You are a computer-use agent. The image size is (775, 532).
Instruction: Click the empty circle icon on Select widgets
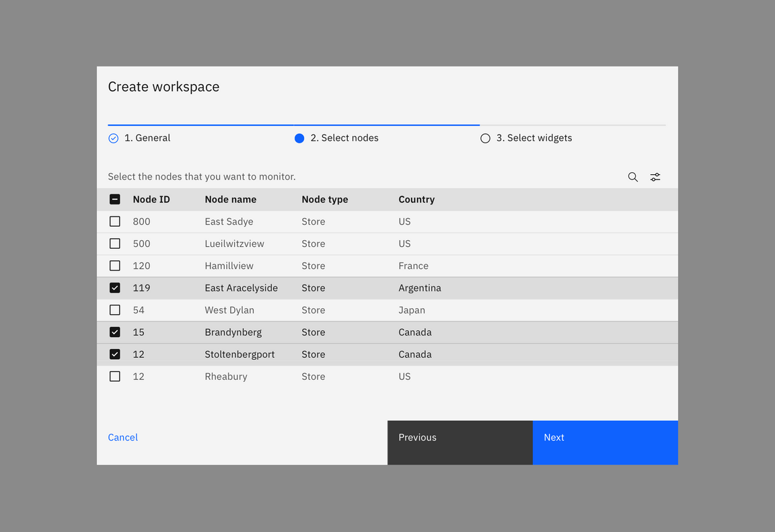[485, 138]
